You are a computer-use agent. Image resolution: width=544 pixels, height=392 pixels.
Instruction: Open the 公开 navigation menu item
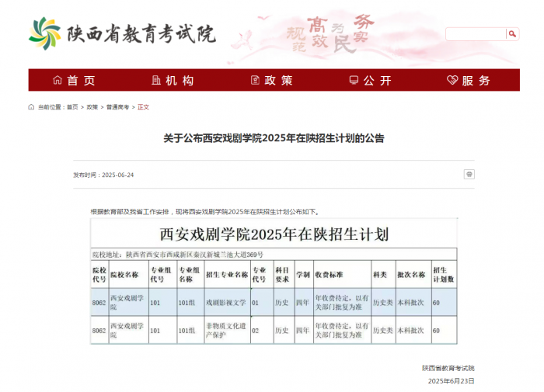(370, 81)
